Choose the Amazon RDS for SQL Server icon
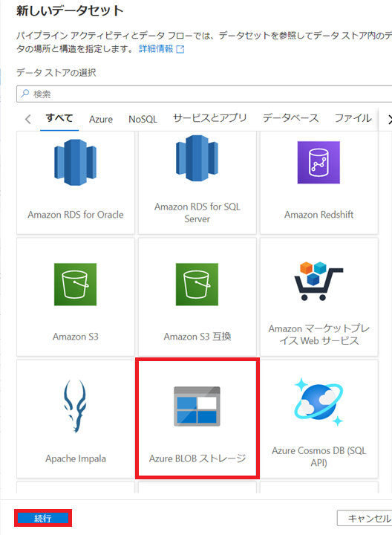Viewport: 392px width, 535px height. point(197,158)
